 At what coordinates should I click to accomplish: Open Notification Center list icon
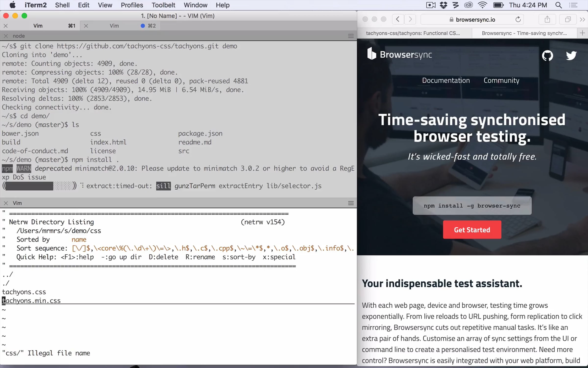[x=573, y=5]
